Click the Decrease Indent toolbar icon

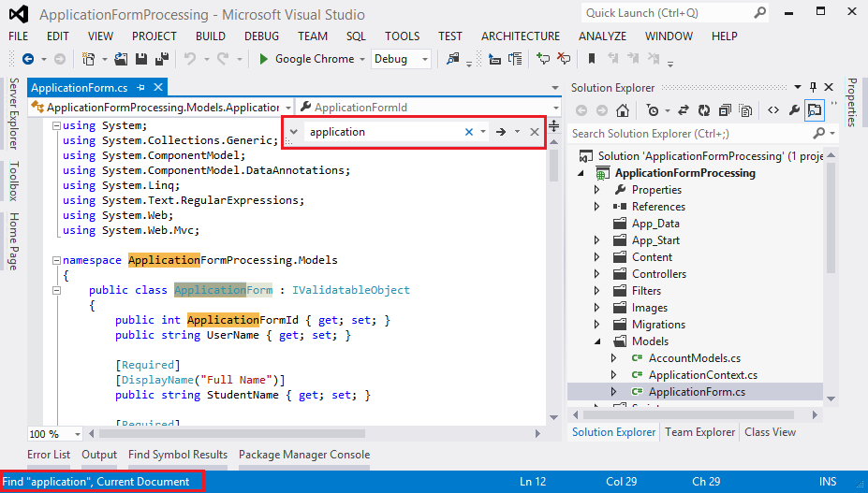coord(494,59)
